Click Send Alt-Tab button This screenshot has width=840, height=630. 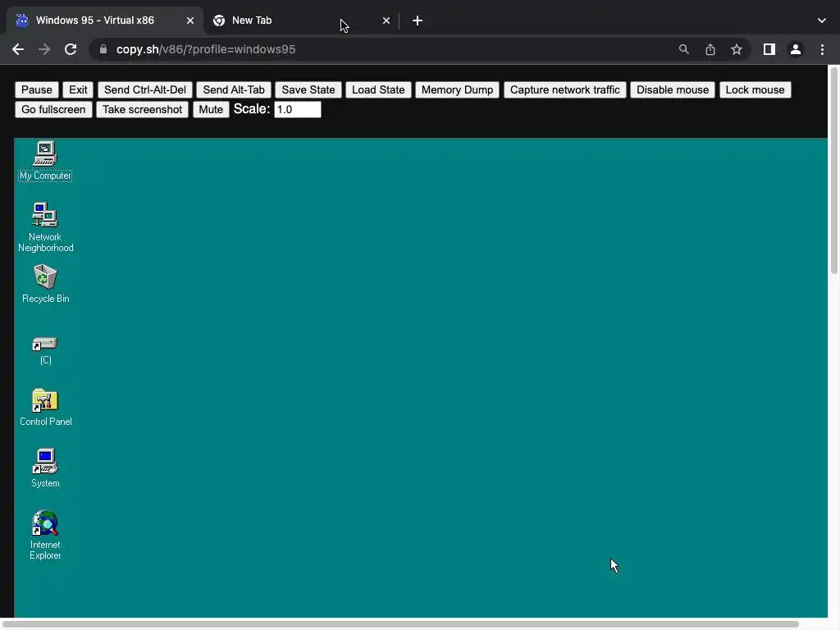tap(234, 90)
